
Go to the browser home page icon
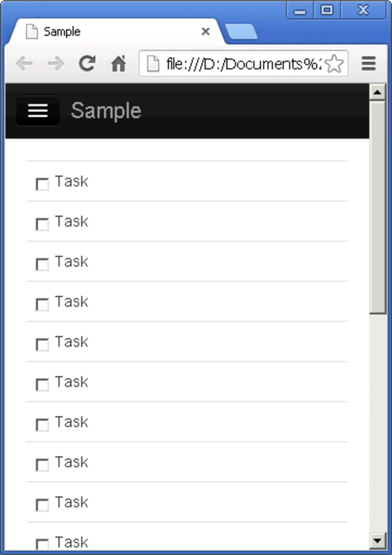[x=119, y=64]
